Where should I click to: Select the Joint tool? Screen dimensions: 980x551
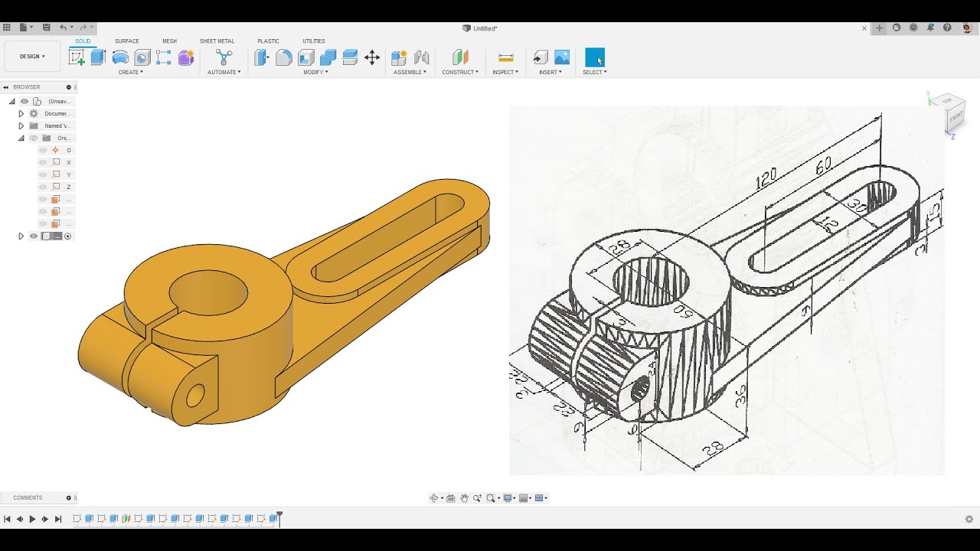(x=421, y=57)
